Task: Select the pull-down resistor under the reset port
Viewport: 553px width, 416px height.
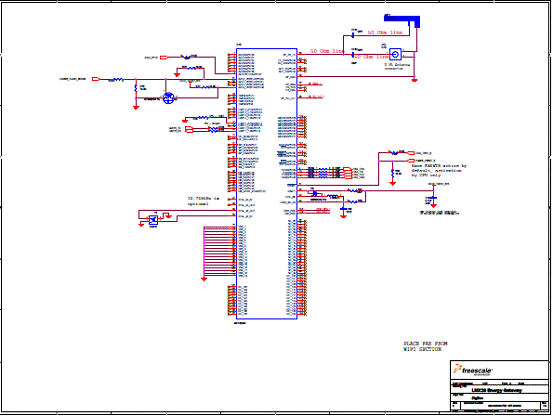Action: (393, 173)
